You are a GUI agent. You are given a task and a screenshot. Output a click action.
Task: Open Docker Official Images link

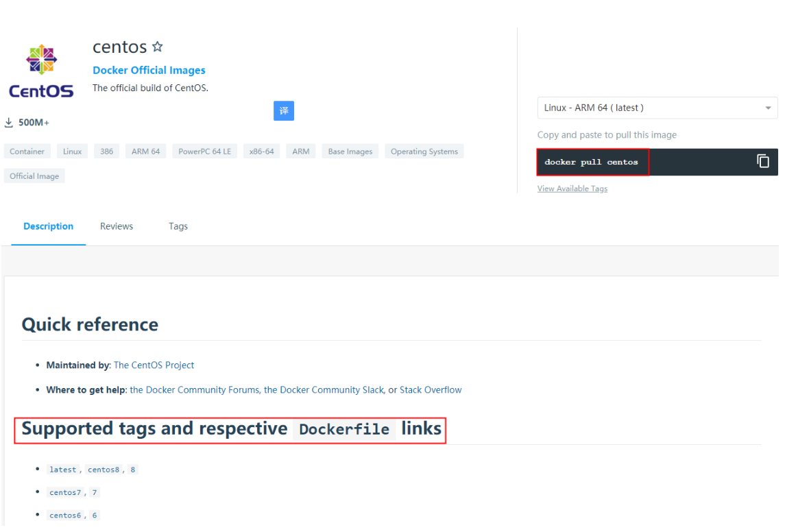click(x=149, y=70)
